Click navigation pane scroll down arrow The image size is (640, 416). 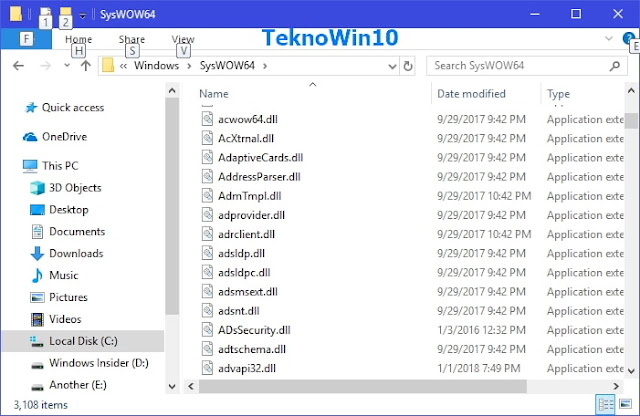click(172, 386)
